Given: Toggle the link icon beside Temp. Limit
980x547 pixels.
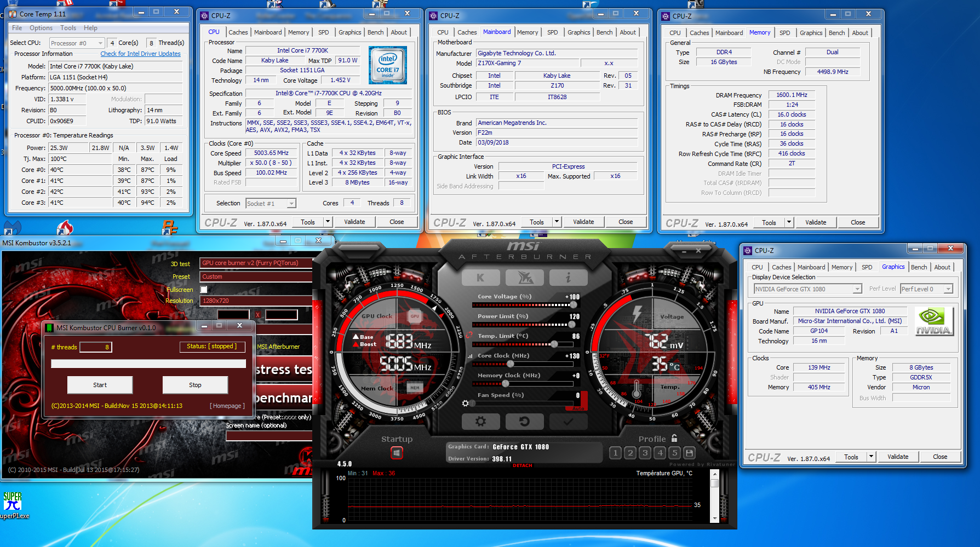Looking at the screenshot, I should click(469, 336).
